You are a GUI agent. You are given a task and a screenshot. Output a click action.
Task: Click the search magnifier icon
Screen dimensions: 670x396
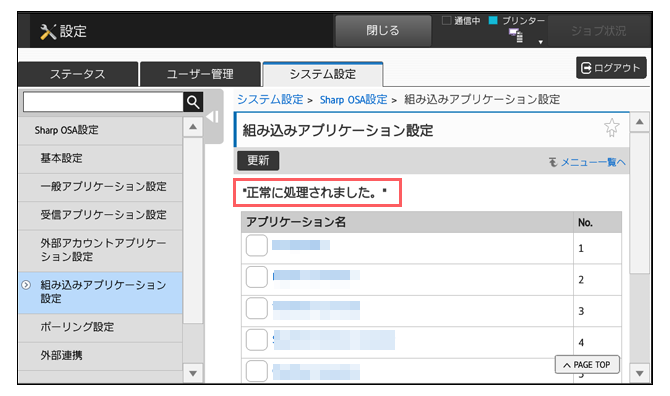point(193,102)
